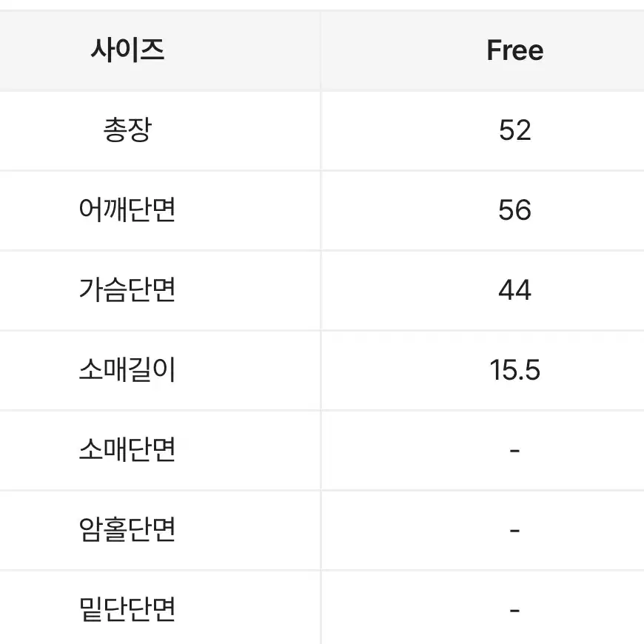Click the character 총 in 총장
The image size is (644, 644).
click(x=115, y=130)
